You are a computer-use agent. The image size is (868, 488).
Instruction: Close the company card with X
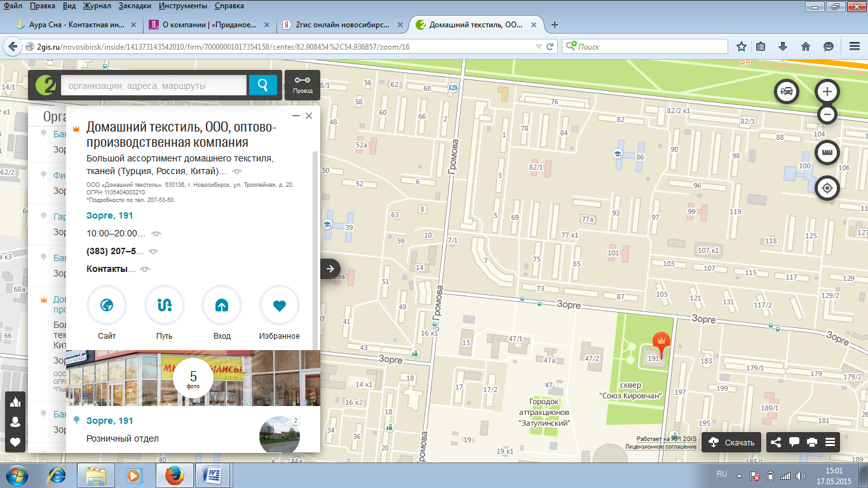pyautogui.click(x=309, y=116)
